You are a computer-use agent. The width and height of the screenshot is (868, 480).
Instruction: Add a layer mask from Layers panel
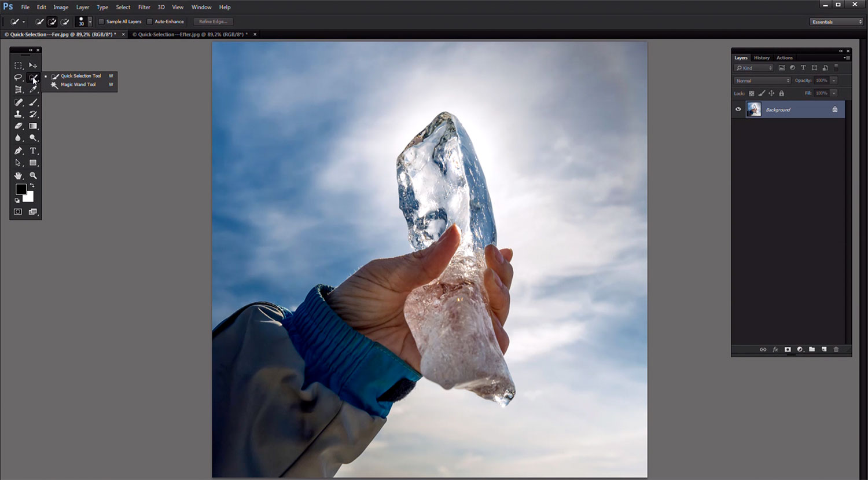click(788, 350)
